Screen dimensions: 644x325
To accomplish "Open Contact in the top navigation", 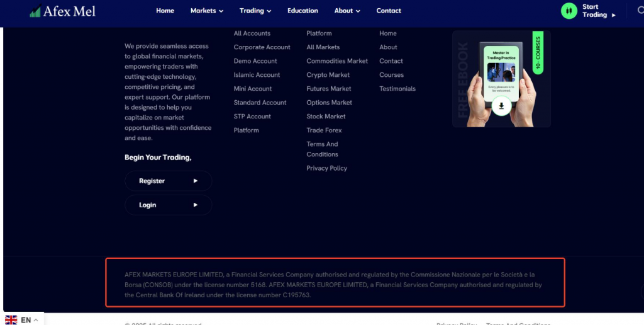I will pyautogui.click(x=389, y=11).
